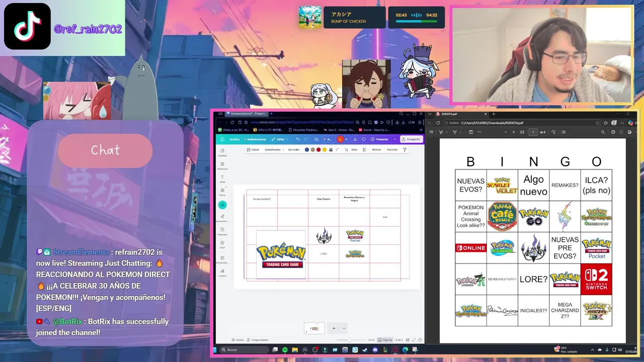Screen dimensions: 644x362
Task: Pick the red color swatch
Action: click(x=318, y=150)
